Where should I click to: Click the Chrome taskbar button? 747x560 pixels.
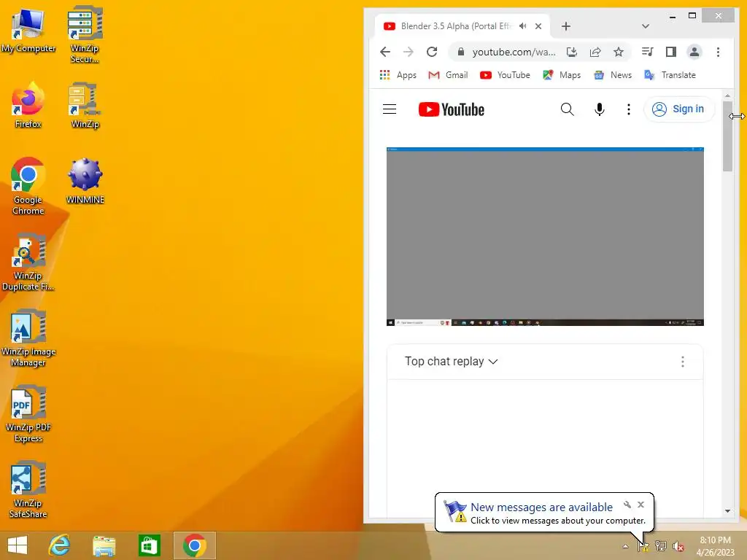194,545
